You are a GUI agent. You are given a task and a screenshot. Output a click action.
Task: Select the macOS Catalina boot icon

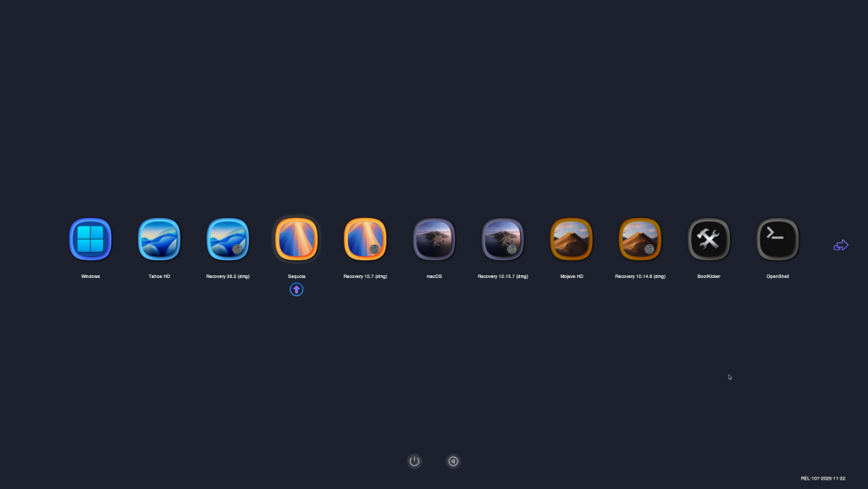[x=434, y=239]
